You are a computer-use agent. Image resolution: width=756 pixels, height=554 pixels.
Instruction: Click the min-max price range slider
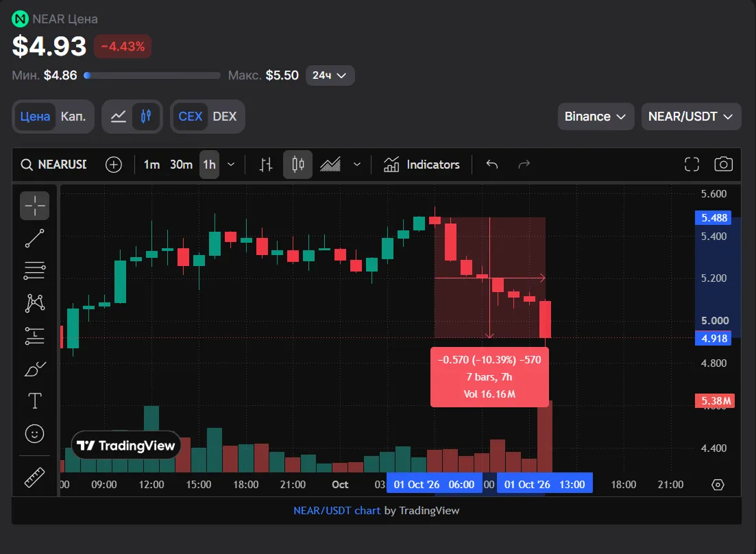[152, 75]
